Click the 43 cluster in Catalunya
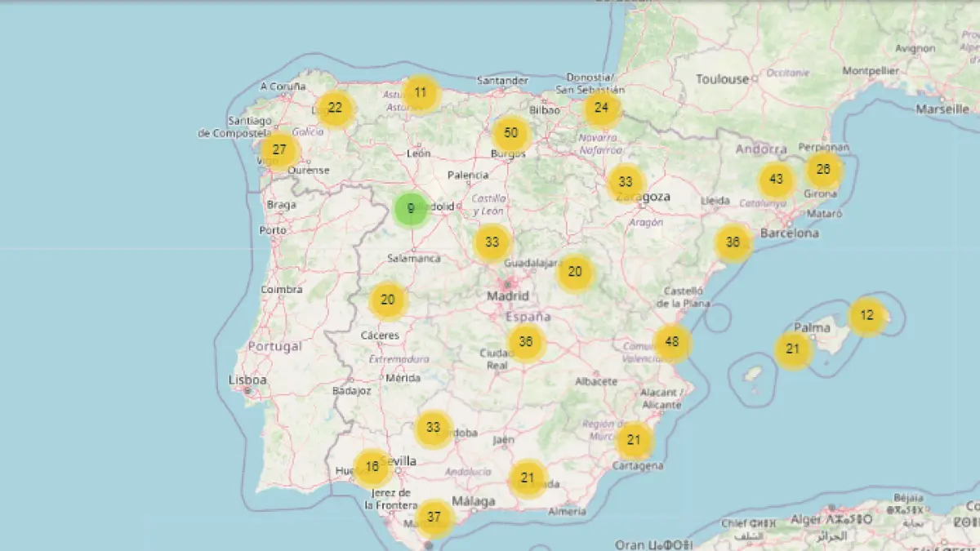980x551 pixels. click(776, 180)
